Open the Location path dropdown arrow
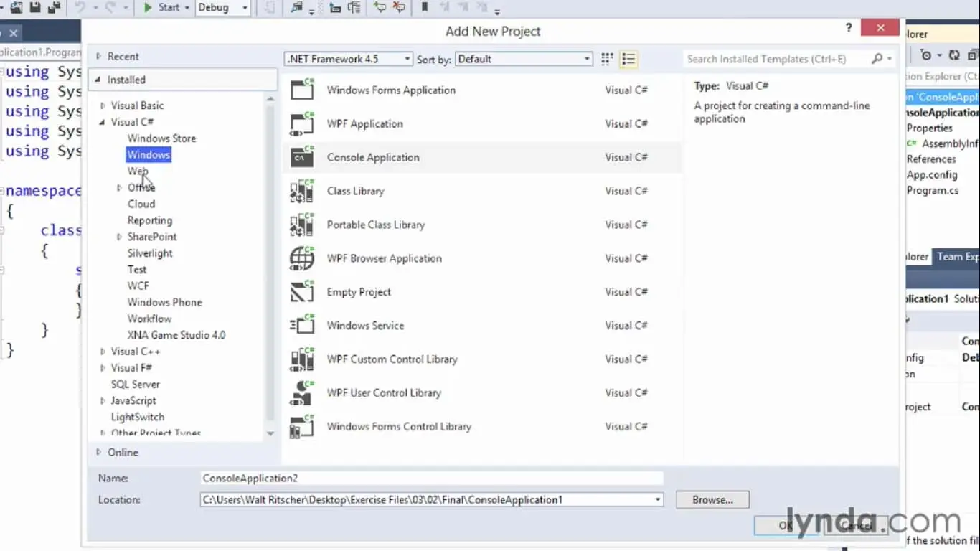This screenshot has height=551, width=980. 658,499
